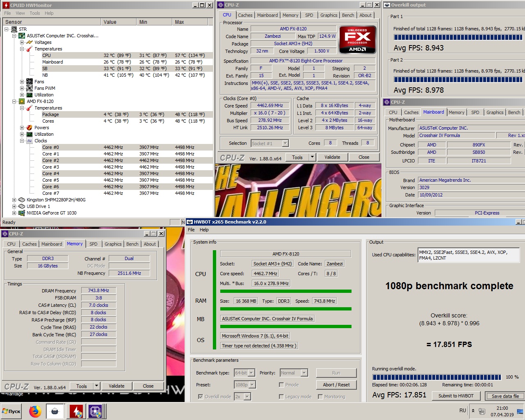Viewport: 525px width, 420px height.
Task: Toggle Legacy mode checkbox
Action: [x=281, y=397]
